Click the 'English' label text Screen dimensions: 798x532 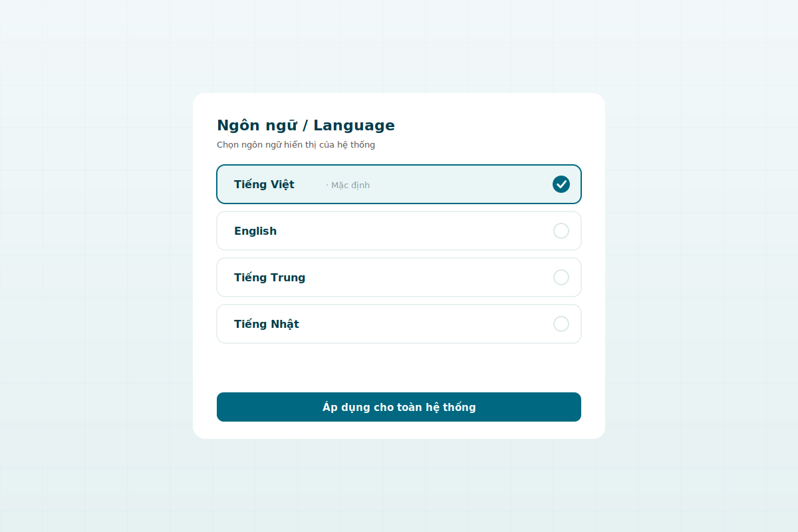[255, 231]
